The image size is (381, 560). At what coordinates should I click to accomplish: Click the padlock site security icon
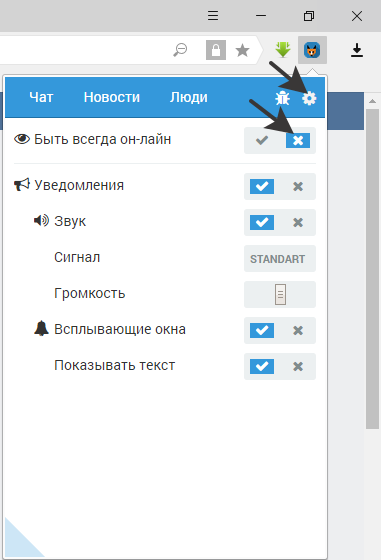tap(216, 50)
